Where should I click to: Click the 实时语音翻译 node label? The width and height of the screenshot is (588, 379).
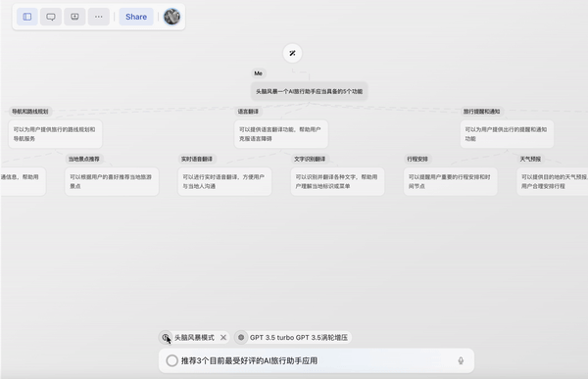pyautogui.click(x=197, y=159)
